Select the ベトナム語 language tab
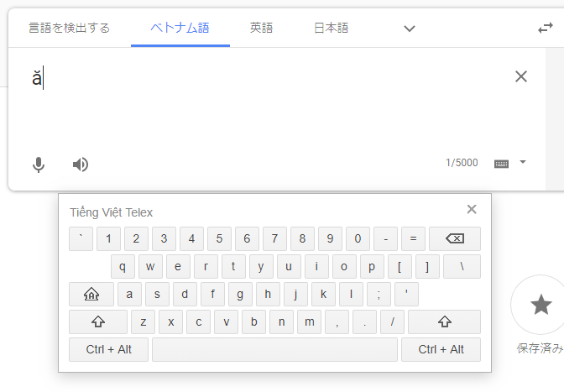Viewport: 564px width, 392px height. click(180, 28)
